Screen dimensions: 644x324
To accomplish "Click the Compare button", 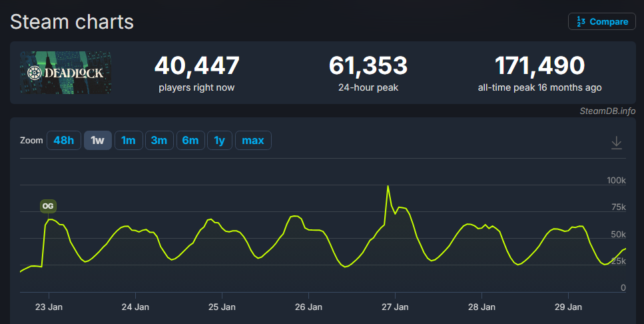I will coord(601,21).
